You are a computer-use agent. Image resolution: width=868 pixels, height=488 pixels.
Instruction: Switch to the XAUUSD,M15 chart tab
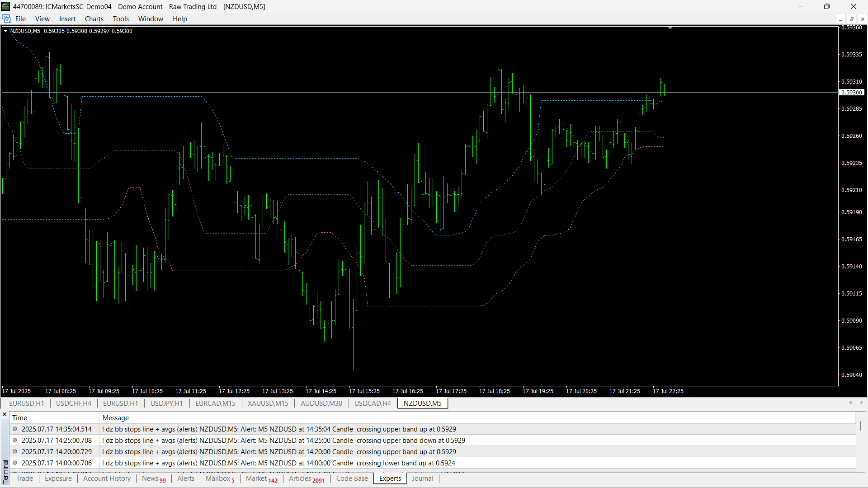point(268,403)
